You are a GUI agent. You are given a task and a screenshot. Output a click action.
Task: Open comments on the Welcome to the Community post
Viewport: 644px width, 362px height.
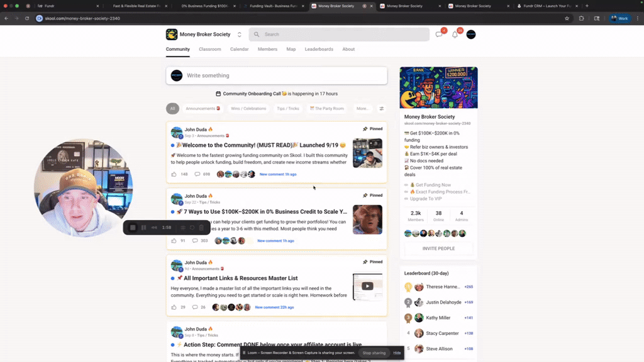pyautogui.click(x=197, y=174)
